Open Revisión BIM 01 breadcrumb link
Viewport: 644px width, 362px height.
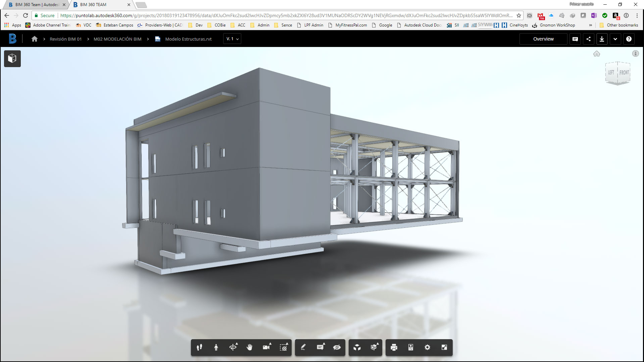click(65, 39)
